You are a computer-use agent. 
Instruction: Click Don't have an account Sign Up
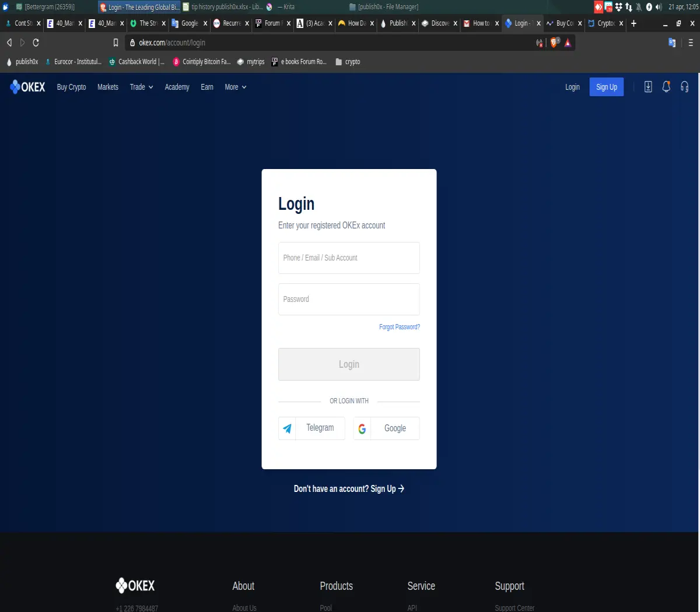[349, 488]
